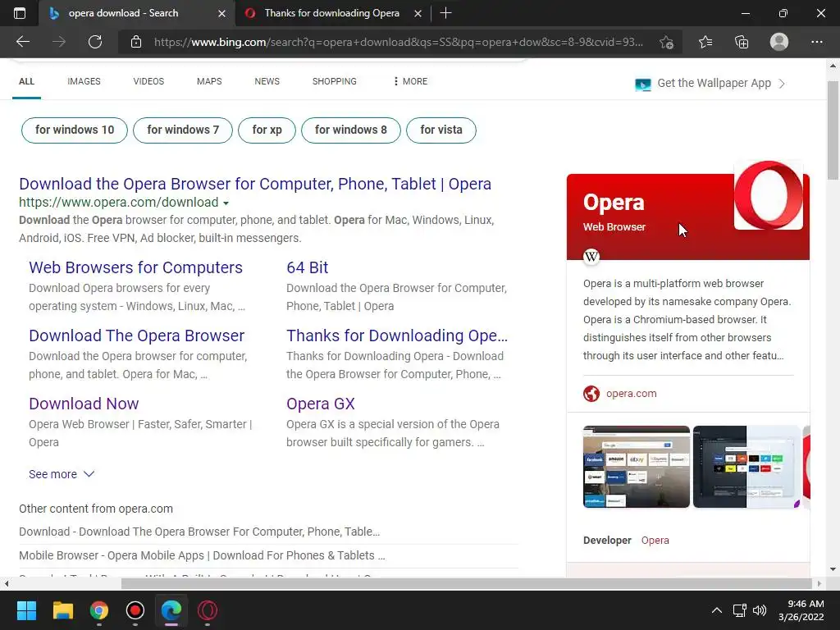Open the Opera GX sitelink
840x630 pixels.
tap(321, 404)
